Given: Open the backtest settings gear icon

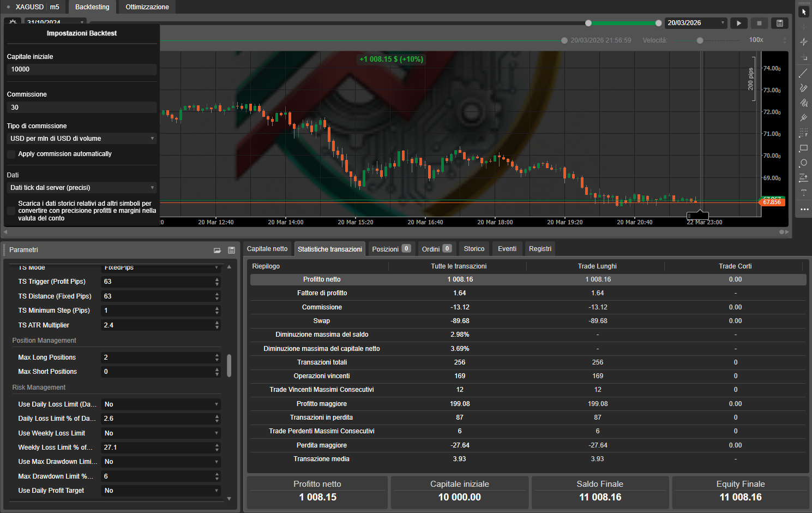Looking at the screenshot, I should [x=12, y=22].
